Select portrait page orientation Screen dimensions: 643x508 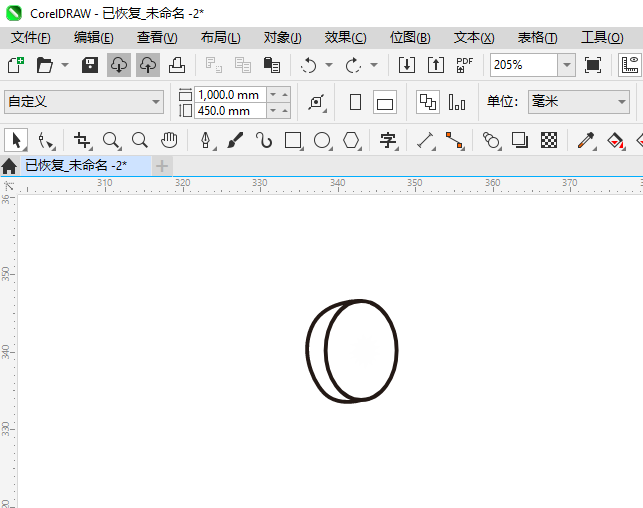pyautogui.click(x=356, y=102)
